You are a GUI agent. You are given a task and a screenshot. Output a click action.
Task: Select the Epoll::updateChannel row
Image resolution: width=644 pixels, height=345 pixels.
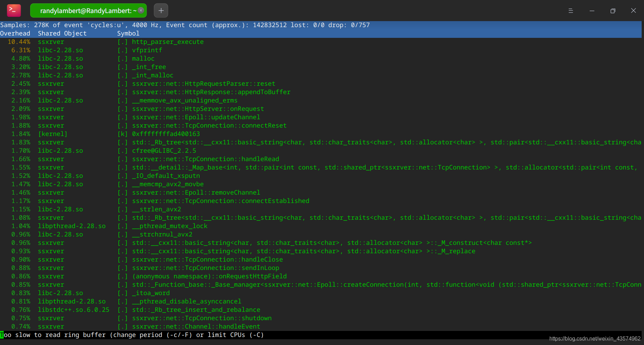[x=321, y=117]
